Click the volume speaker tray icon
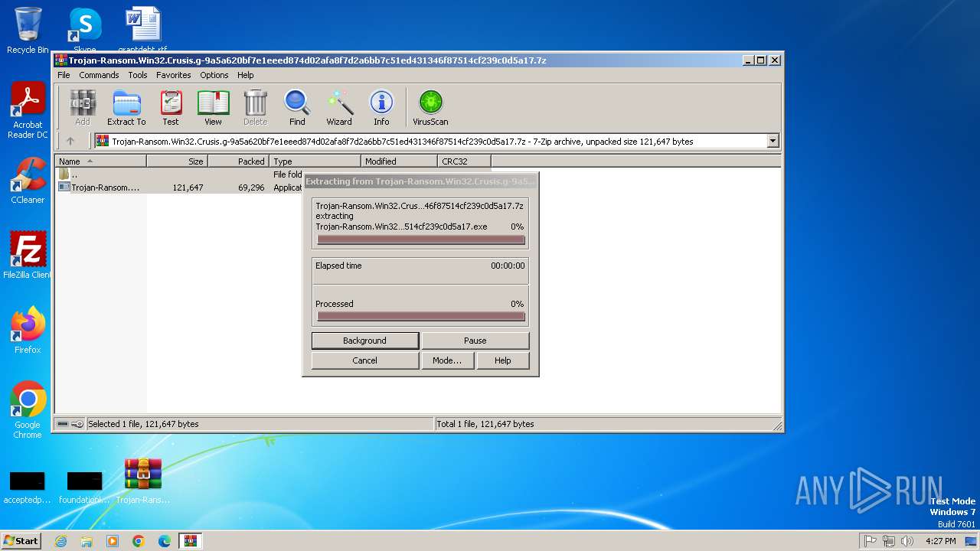The image size is (980, 551). coord(907,541)
